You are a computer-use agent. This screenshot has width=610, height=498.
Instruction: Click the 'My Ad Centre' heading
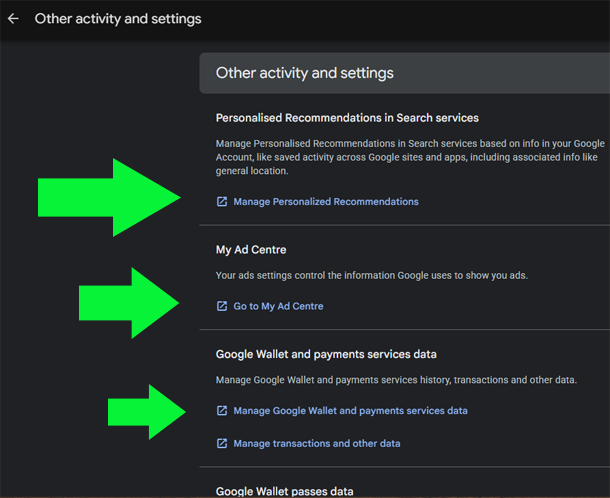[251, 250]
